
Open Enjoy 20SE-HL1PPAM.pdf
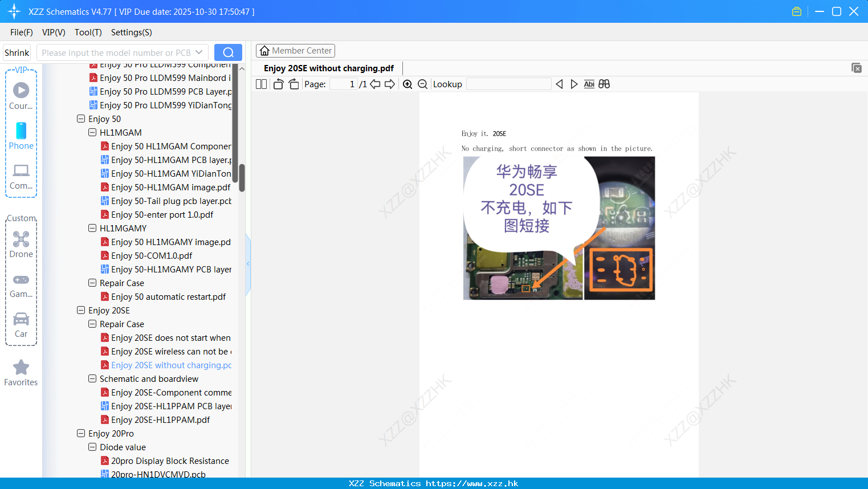[x=155, y=419]
